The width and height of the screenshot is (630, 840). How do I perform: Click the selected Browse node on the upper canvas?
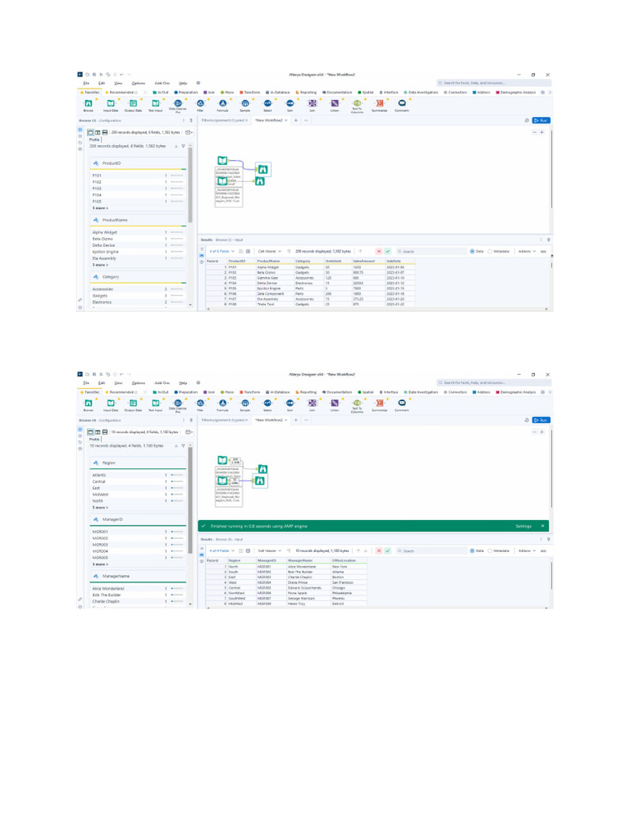pos(262,169)
